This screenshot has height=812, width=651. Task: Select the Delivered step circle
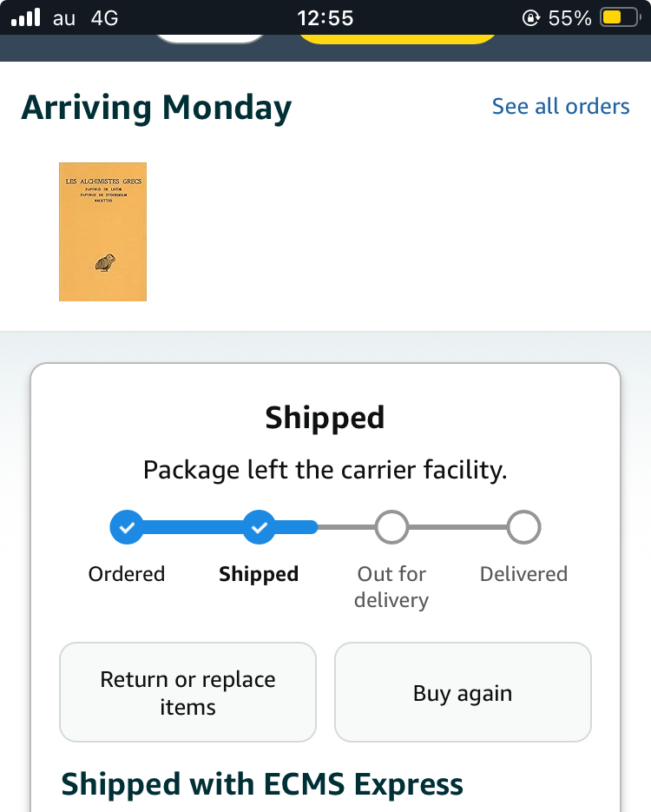[523, 526]
